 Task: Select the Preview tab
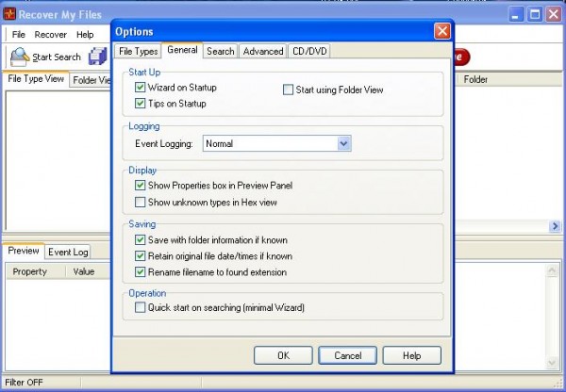coord(24,251)
